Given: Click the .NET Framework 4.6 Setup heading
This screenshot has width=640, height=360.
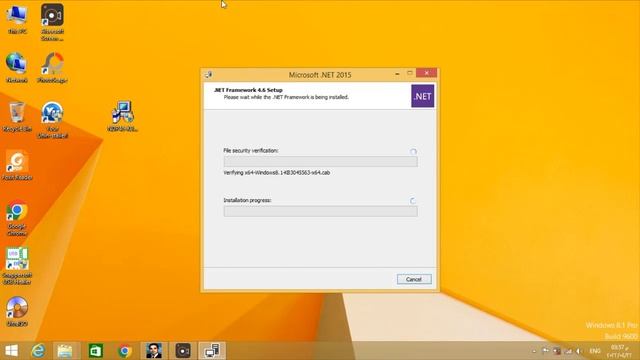Looking at the screenshot, I should pos(249,90).
